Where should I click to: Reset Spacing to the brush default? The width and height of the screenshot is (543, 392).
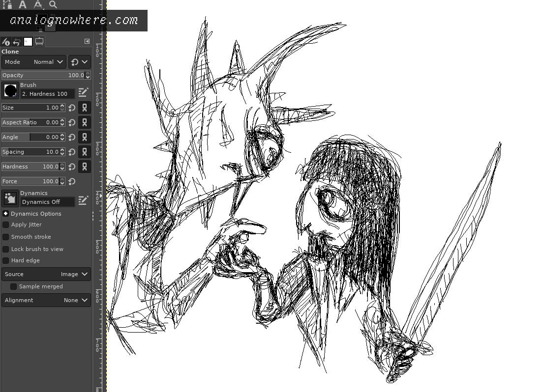click(72, 152)
